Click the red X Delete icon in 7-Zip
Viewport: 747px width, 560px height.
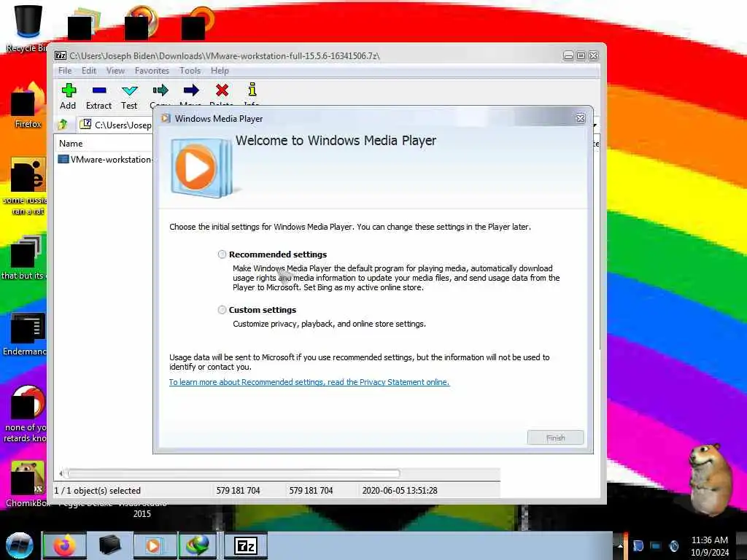(222, 90)
